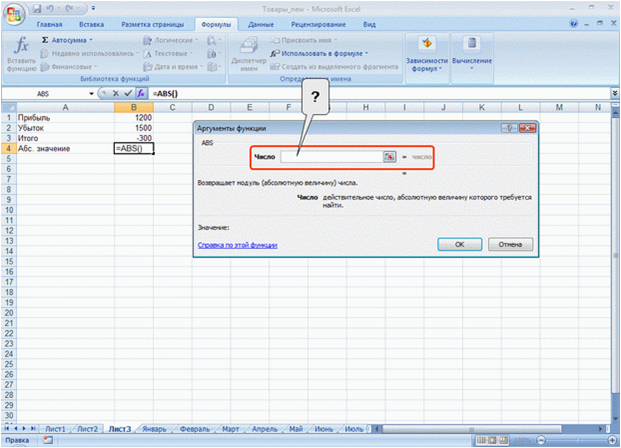Click Отмена to cancel dialog
The width and height of the screenshot is (621, 448).
(x=510, y=244)
